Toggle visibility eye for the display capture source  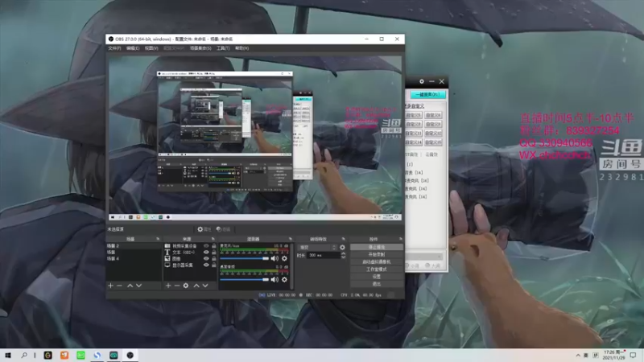coord(206,265)
